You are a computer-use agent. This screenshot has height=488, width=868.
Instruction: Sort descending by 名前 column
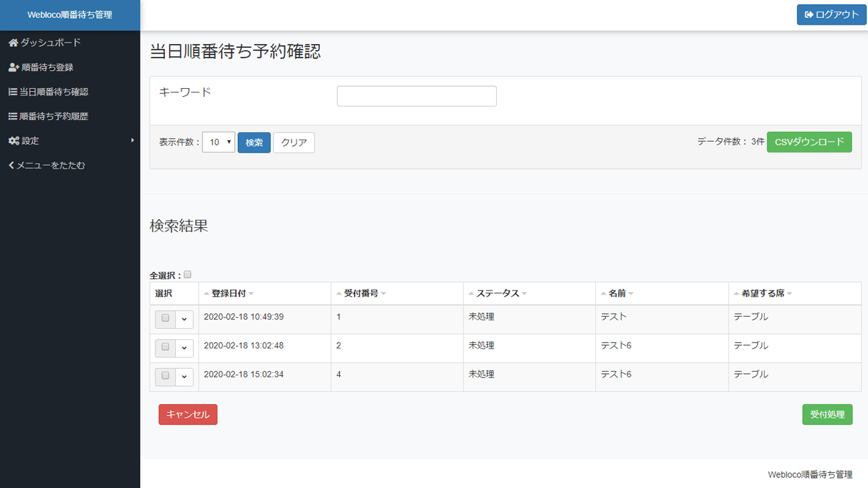coord(631,294)
